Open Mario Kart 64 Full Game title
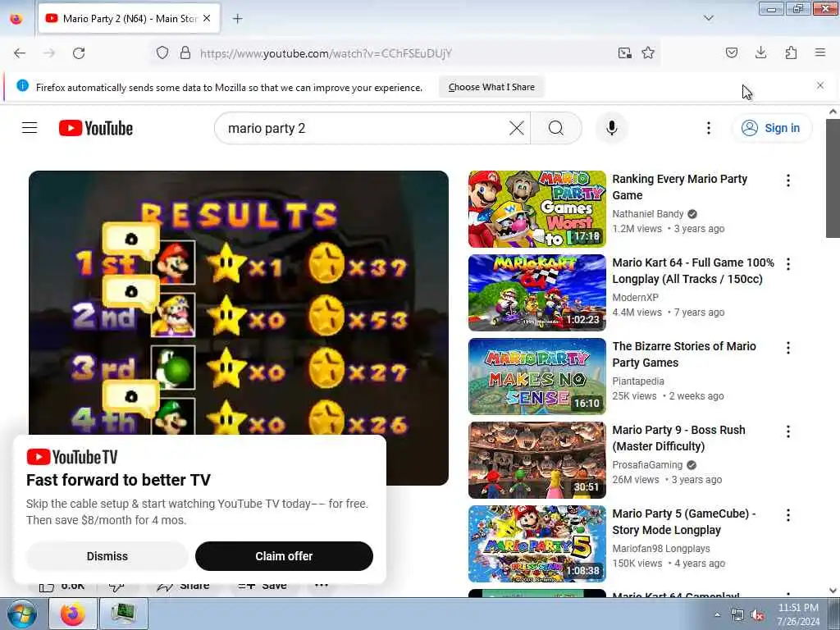 693,271
